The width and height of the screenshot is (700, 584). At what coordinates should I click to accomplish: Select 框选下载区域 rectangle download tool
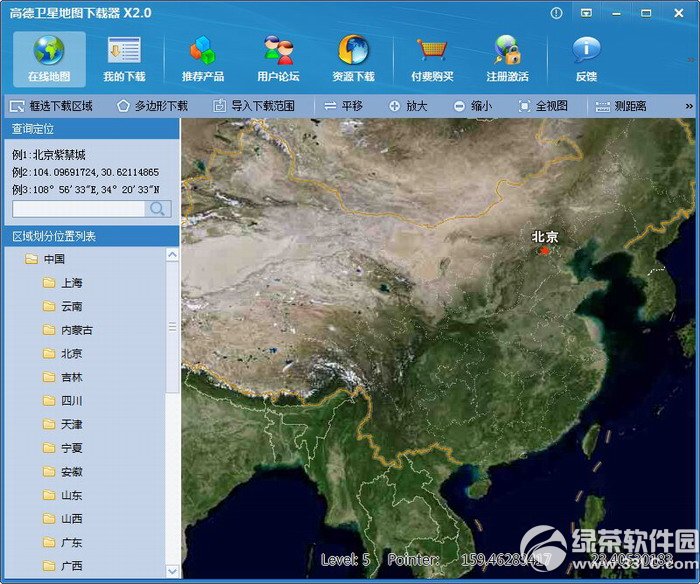click(51, 106)
